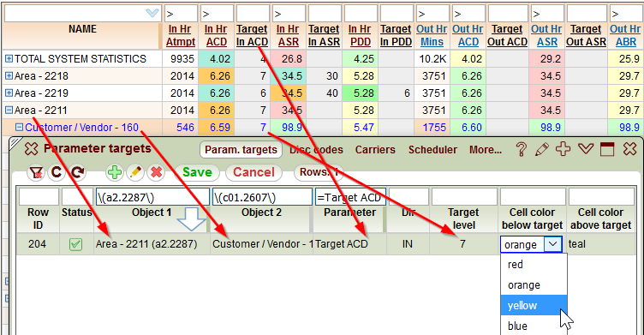644x335 pixels.
Task: Select blue from color list
Action: pyautogui.click(x=534, y=326)
